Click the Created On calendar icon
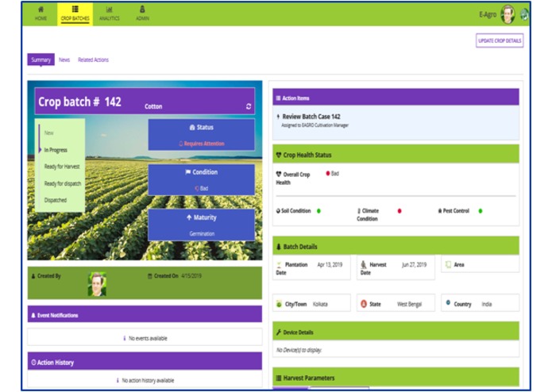The image size is (552, 392). [x=150, y=276]
